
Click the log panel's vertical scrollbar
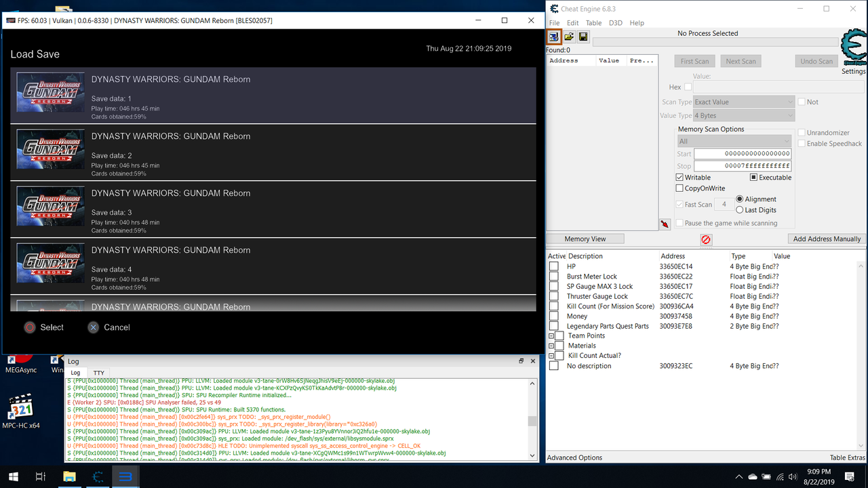[x=532, y=420]
